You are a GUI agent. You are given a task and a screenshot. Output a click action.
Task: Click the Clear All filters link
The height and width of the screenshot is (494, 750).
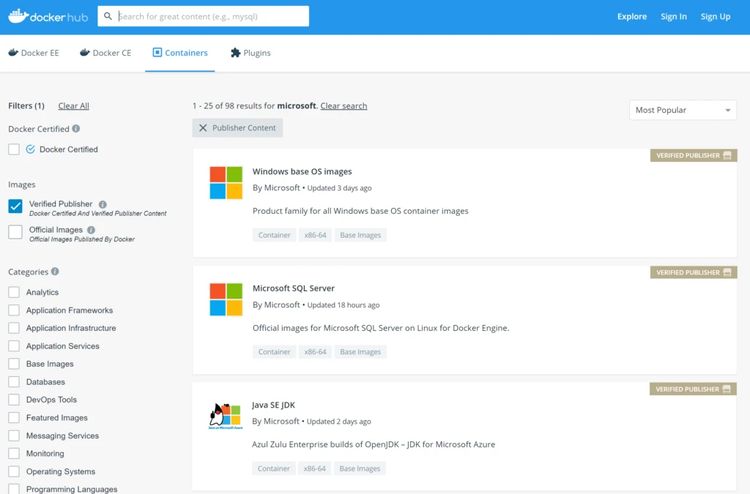pos(73,106)
